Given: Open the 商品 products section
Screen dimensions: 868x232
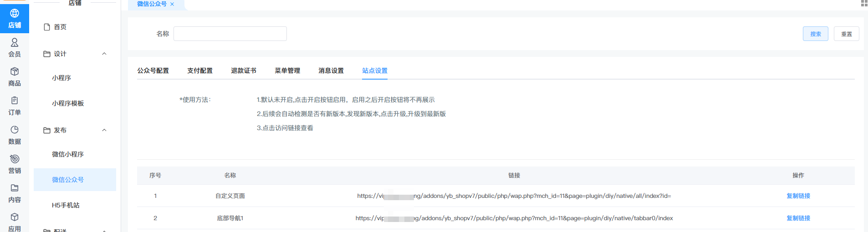Looking at the screenshot, I should 15,77.
